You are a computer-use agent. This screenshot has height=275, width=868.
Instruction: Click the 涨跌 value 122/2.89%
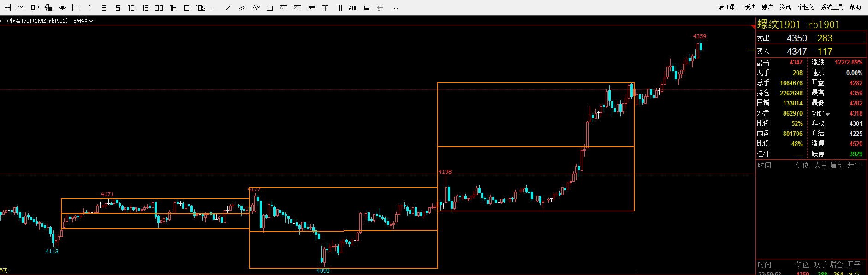coord(849,62)
